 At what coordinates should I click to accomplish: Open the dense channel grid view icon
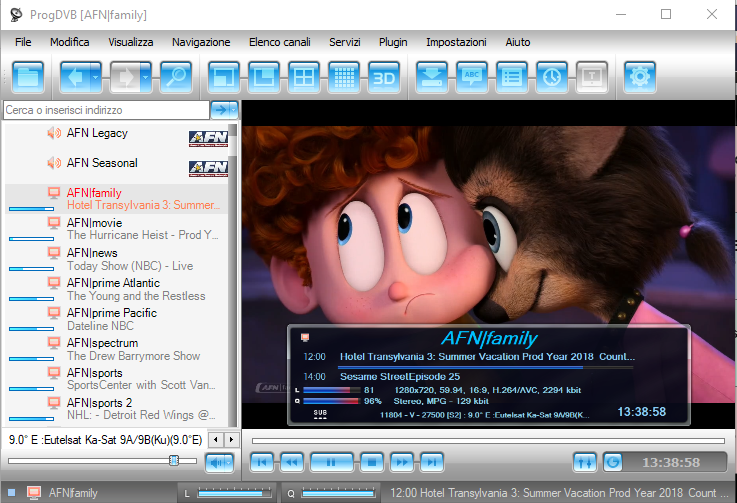pyautogui.click(x=344, y=77)
